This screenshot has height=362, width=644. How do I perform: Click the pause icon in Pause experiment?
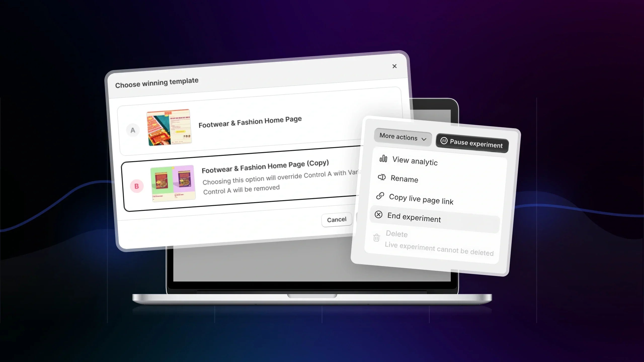(x=444, y=141)
